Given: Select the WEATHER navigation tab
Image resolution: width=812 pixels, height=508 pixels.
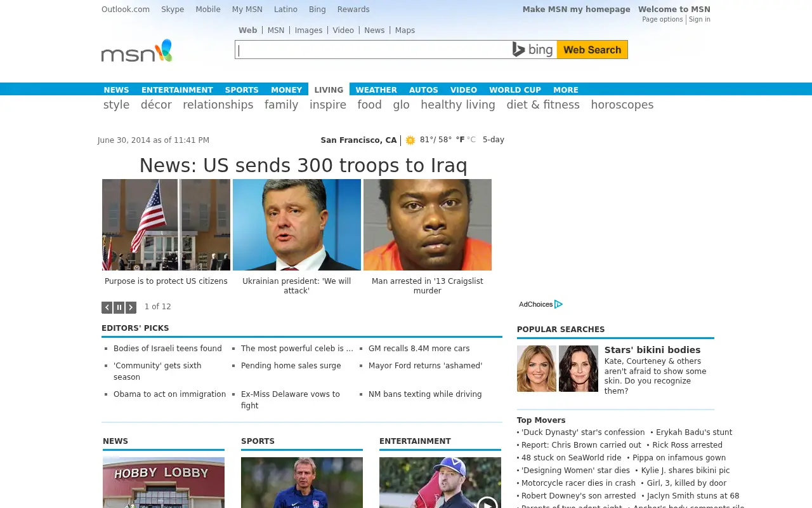Looking at the screenshot, I should [x=376, y=90].
